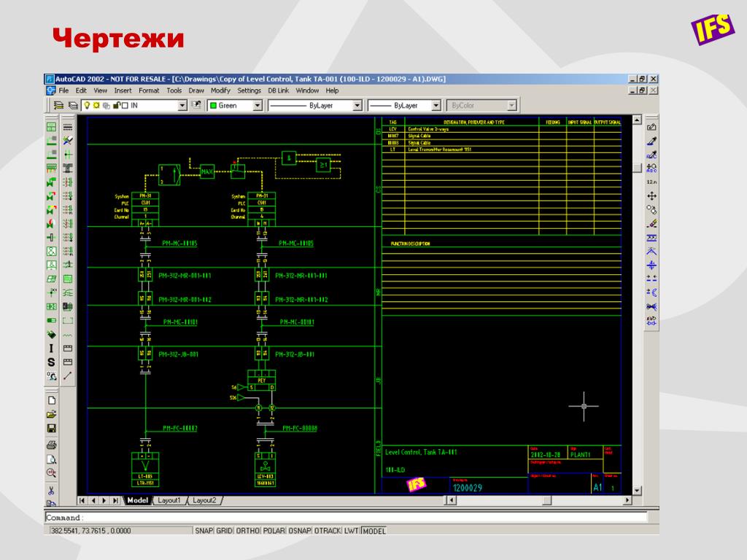Open a file with the folder icon
Screen dimensions: 747x560
coord(52,414)
